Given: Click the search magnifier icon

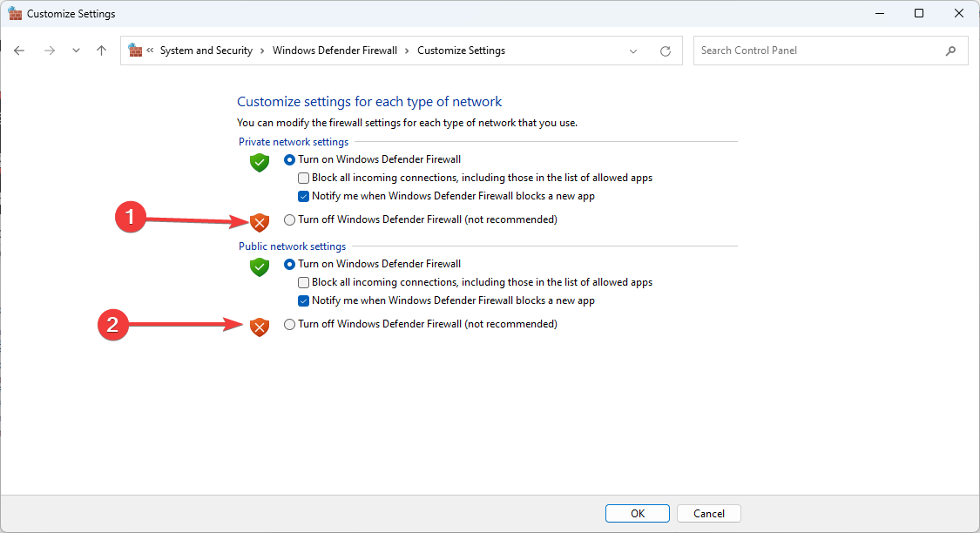Looking at the screenshot, I should [950, 51].
